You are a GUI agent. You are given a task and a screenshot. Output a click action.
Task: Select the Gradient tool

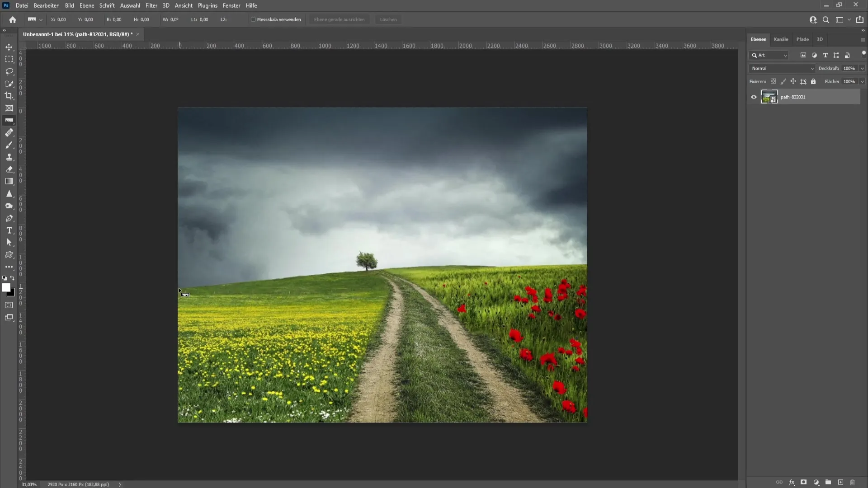pyautogui.click(x=9, y=181)
